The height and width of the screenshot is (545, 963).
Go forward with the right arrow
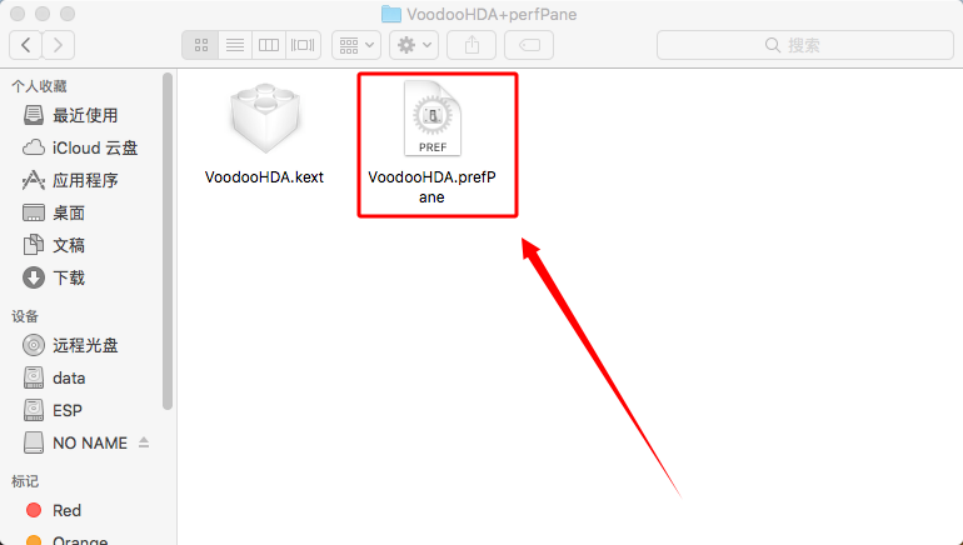tap(58, 45)
